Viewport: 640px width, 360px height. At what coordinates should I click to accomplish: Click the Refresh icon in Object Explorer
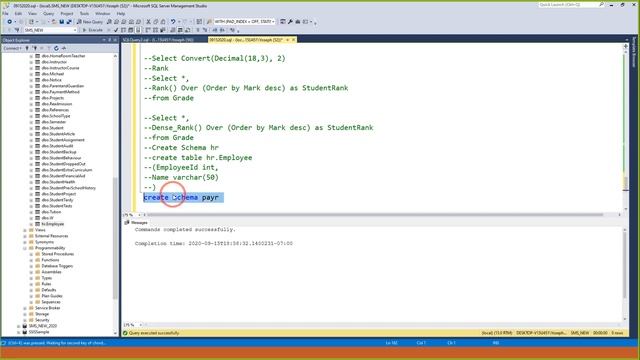coord(56,48)
